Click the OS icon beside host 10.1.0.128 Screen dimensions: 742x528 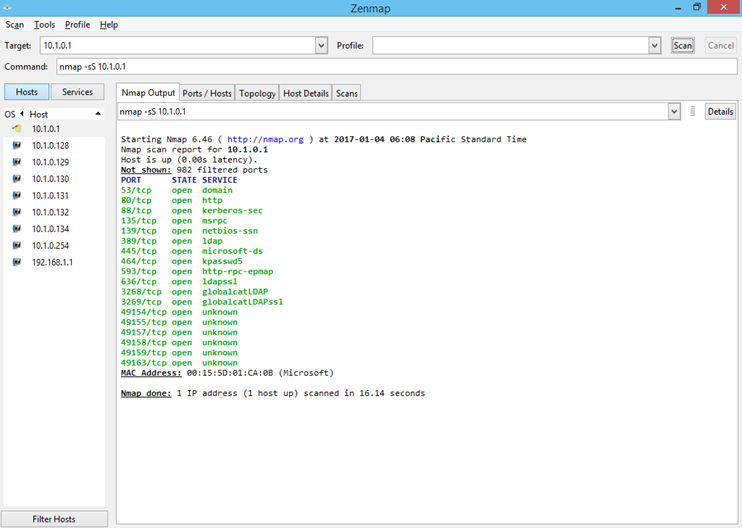click(x=17, y=145)
